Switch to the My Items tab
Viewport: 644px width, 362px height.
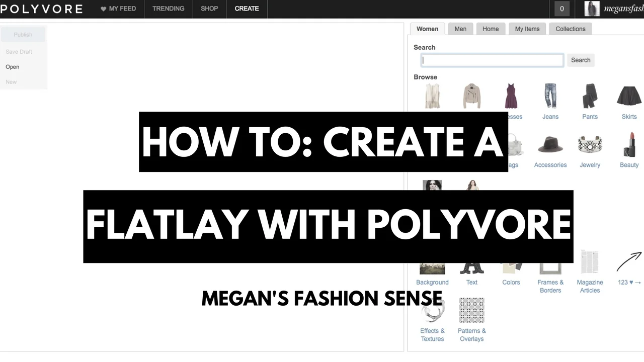click(x=527, y=29)
